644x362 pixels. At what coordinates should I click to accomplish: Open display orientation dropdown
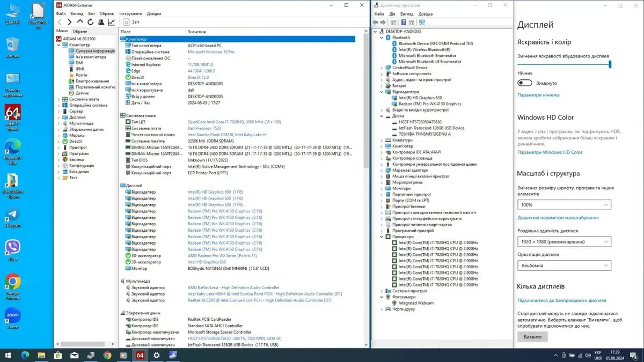[x=564, y=265]
